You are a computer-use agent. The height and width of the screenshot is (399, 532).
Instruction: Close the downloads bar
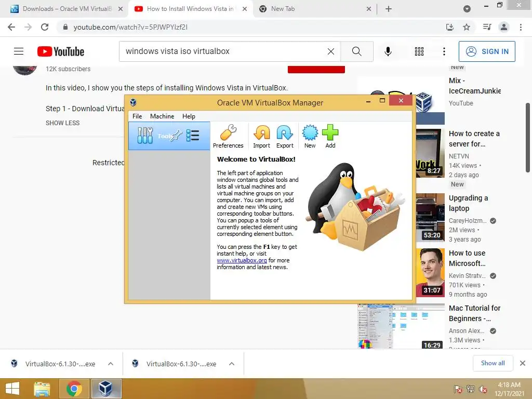(x=523, y=363)
